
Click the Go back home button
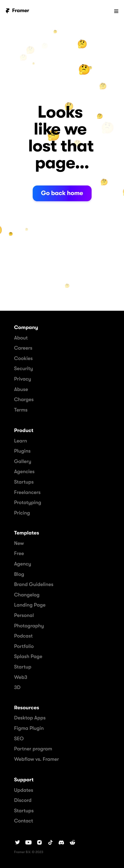point(62,193)
